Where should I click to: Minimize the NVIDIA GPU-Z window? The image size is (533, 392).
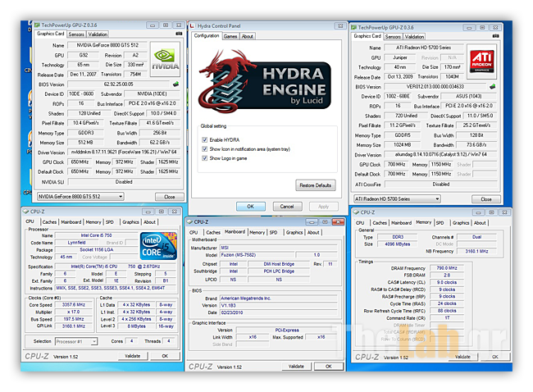pyautogui.click(x=153, y=25)
